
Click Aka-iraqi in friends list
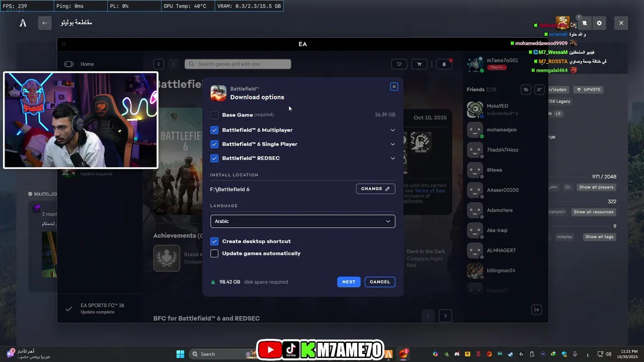497,230
